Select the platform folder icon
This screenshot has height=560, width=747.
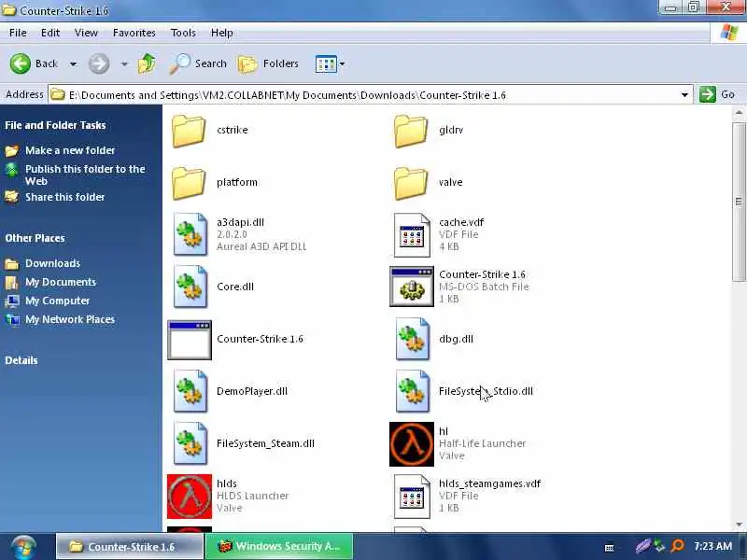click(189, 182)
